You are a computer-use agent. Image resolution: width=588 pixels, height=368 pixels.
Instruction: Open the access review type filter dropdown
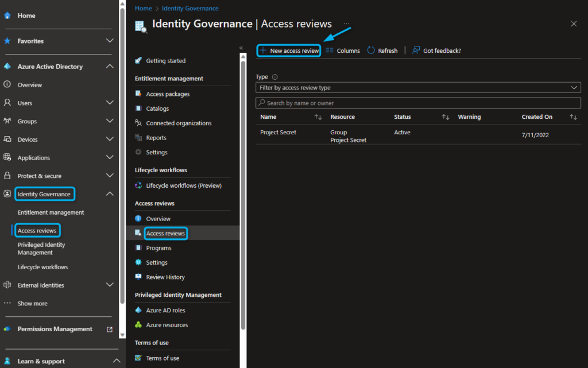pyautogui.click(x=418, y=88)
